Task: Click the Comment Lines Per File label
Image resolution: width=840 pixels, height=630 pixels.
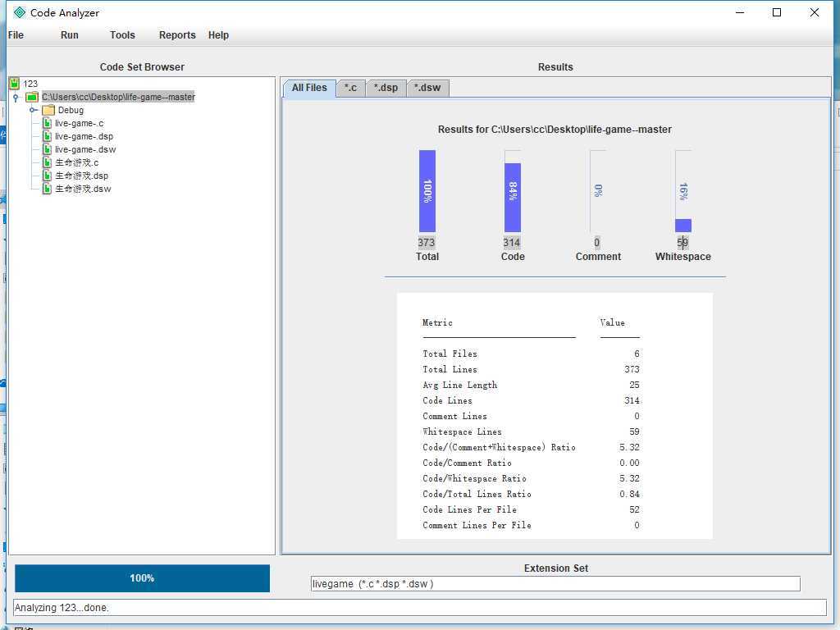Action: (x=477, y=525)
